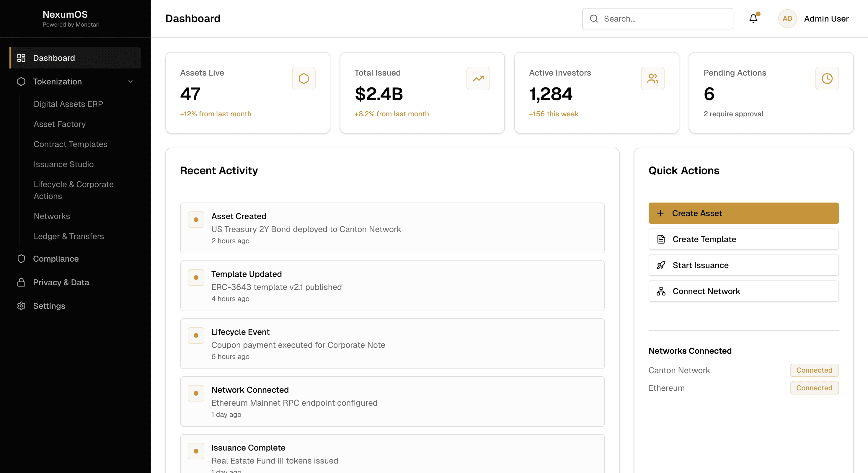Viewport: 868px width, 473px height.
Task: Toggle the Ethereum Connected badge
Action: coord(814,388)
